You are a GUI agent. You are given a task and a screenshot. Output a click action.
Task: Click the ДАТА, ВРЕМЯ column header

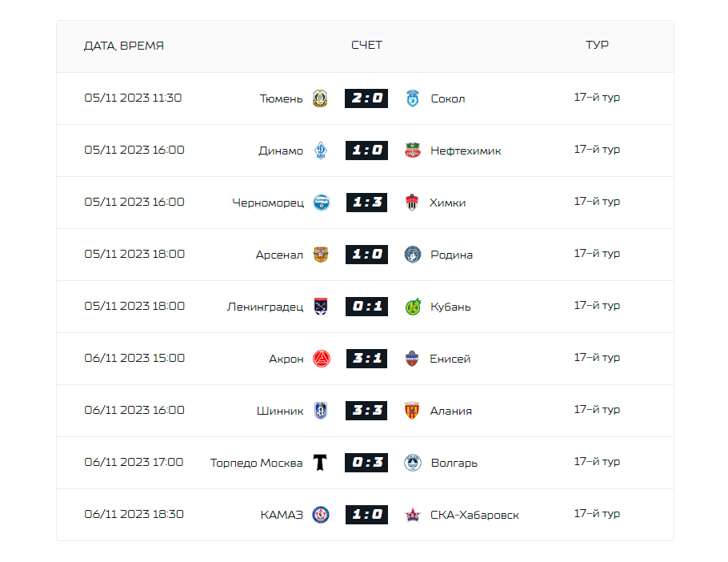[x=124, y=46]
